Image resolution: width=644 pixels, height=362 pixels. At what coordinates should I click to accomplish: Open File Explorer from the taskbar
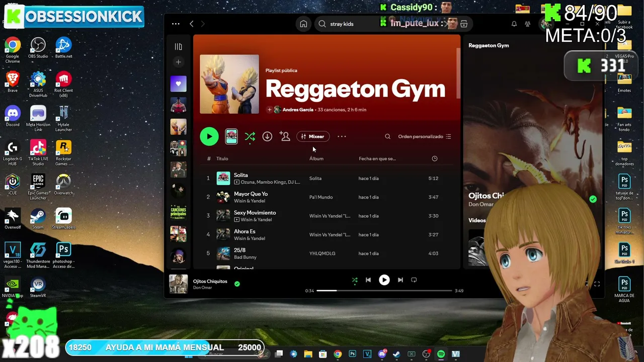(x=308, y=354)
